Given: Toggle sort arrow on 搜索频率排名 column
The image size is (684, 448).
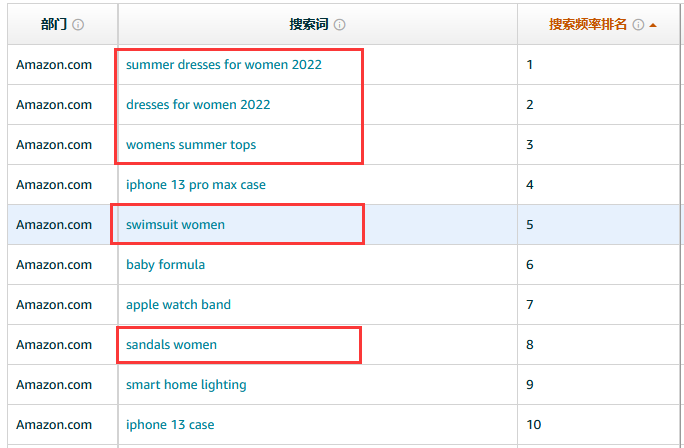Looking at the screenshot, I should tap(653, 25).
